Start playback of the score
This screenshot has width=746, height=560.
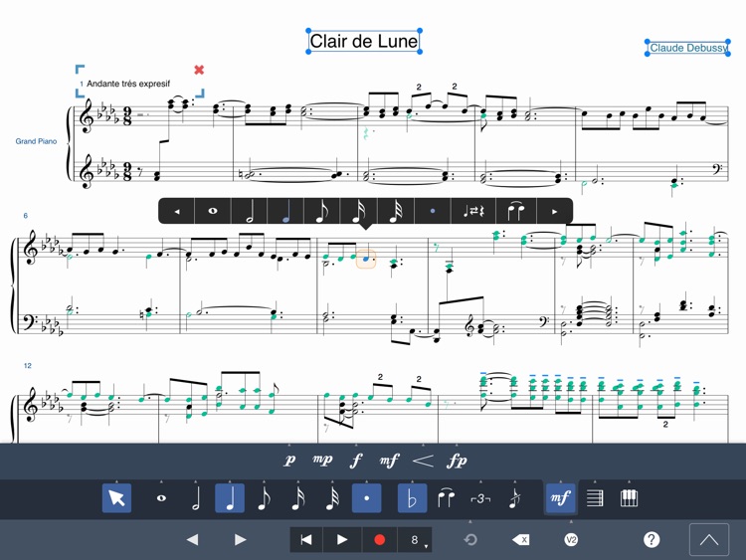click(x=342, y=540)
